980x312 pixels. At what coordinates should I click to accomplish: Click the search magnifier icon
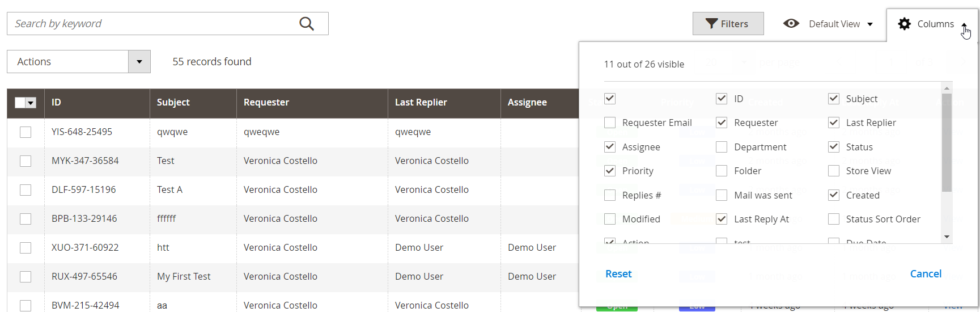pos(307,24)
